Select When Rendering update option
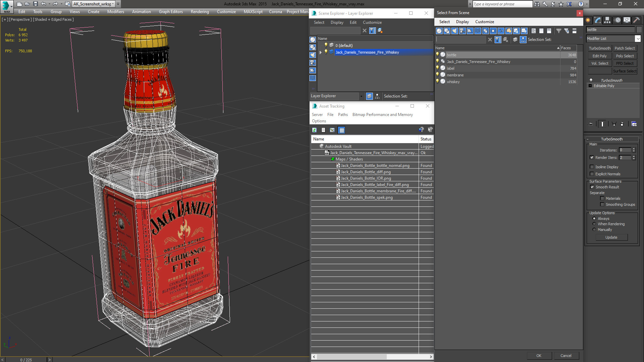This screenshot has height=362, width=644. (594, 224)
